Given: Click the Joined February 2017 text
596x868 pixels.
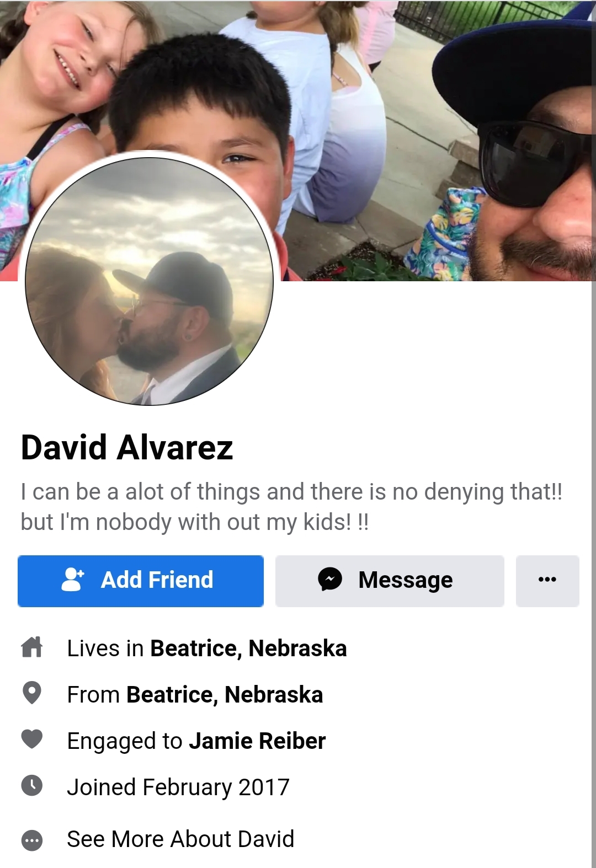Looking at the screenshot, I should tap(178, 787).
